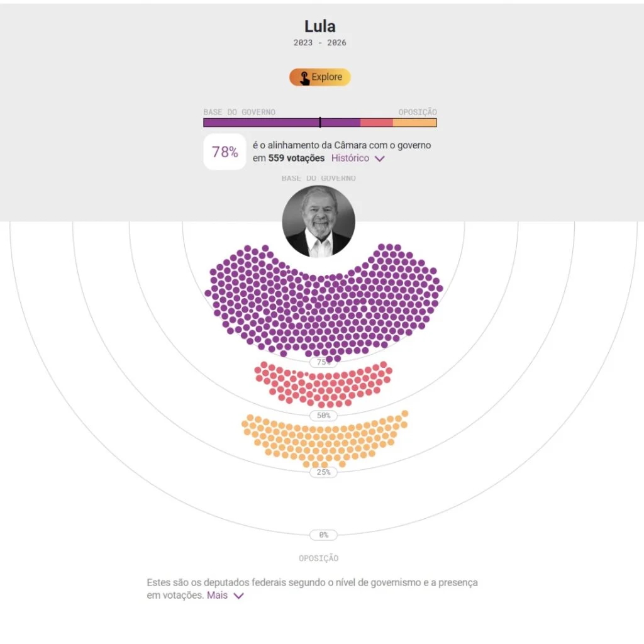The width and height of the screenshot is (644, 644).
Task: Click the Lula heading title
Action: [x=319, y=26]
